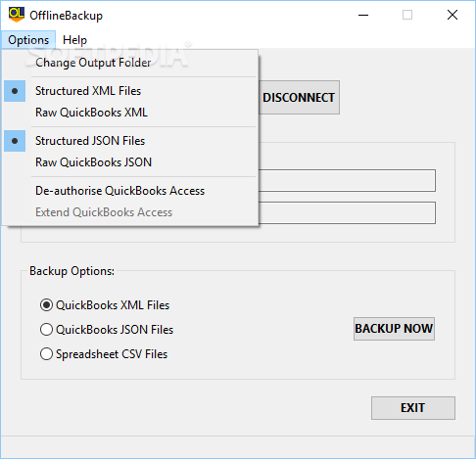Choose Change Output Folder
The height and width of the screenshot is (459, 476).
(x=130, y=63)
